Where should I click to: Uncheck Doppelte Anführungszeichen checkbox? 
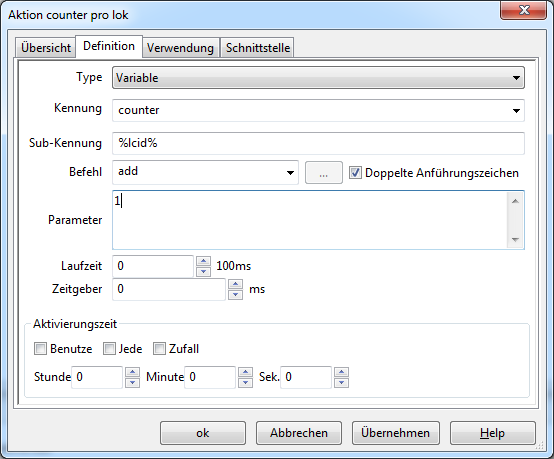(x=355, y=173)
